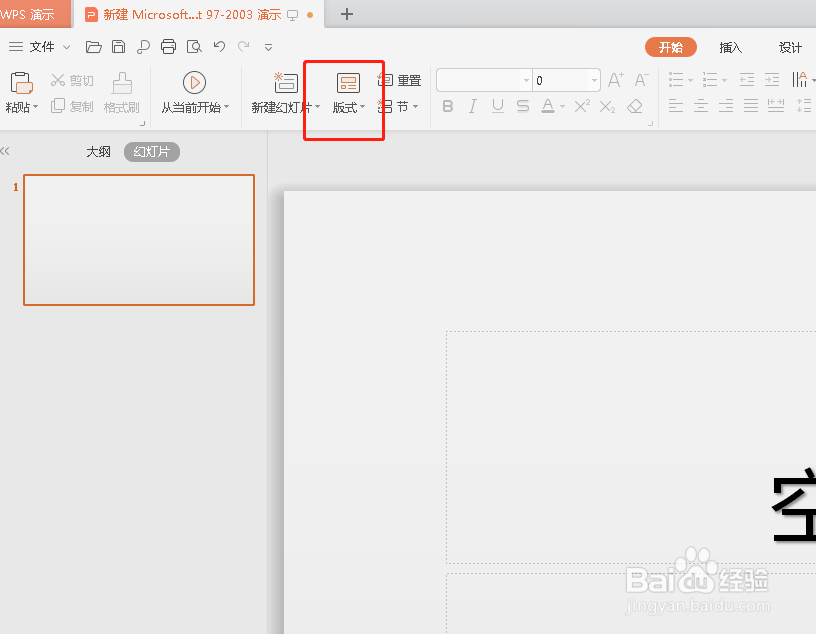Click the 格式刷 format painter
The image size is (816, 634).
tap(122, 93)
